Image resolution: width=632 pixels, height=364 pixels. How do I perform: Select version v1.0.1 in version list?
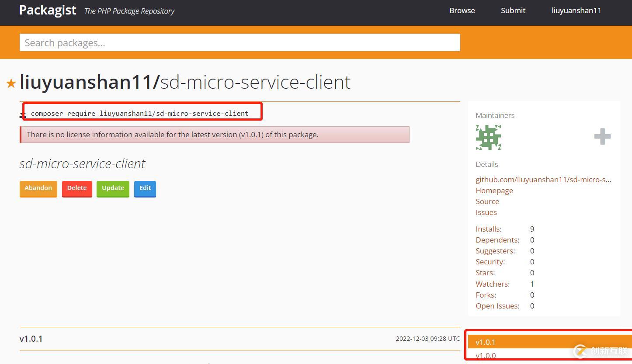point(550,342)
